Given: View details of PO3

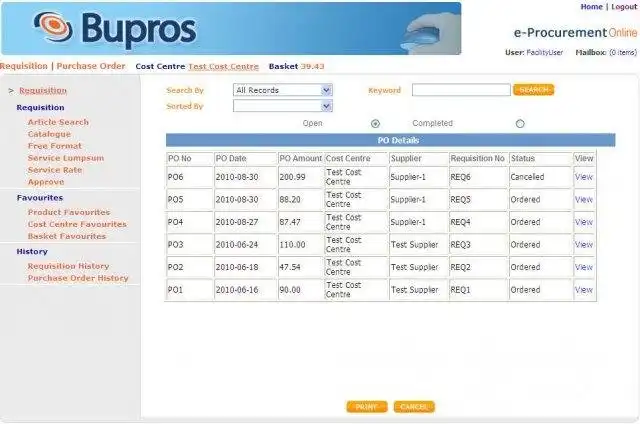Looking at the screenshot, I should (583, 244).
